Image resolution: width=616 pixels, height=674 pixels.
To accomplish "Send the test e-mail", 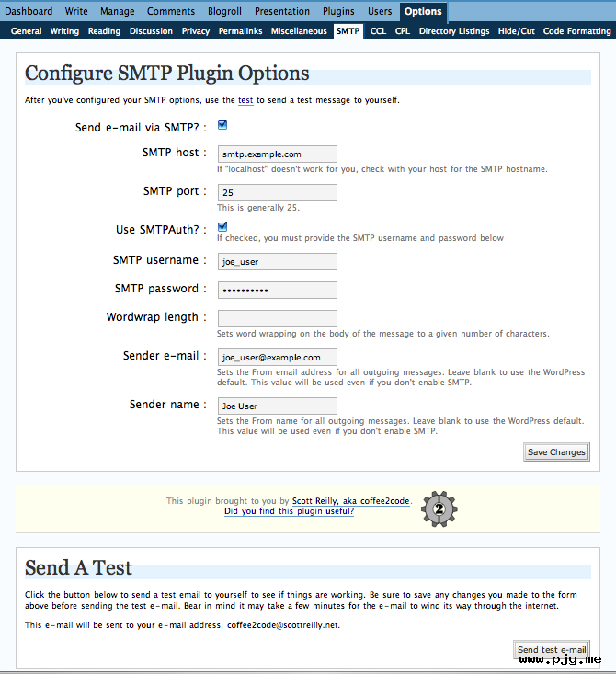I will [552, 649].
